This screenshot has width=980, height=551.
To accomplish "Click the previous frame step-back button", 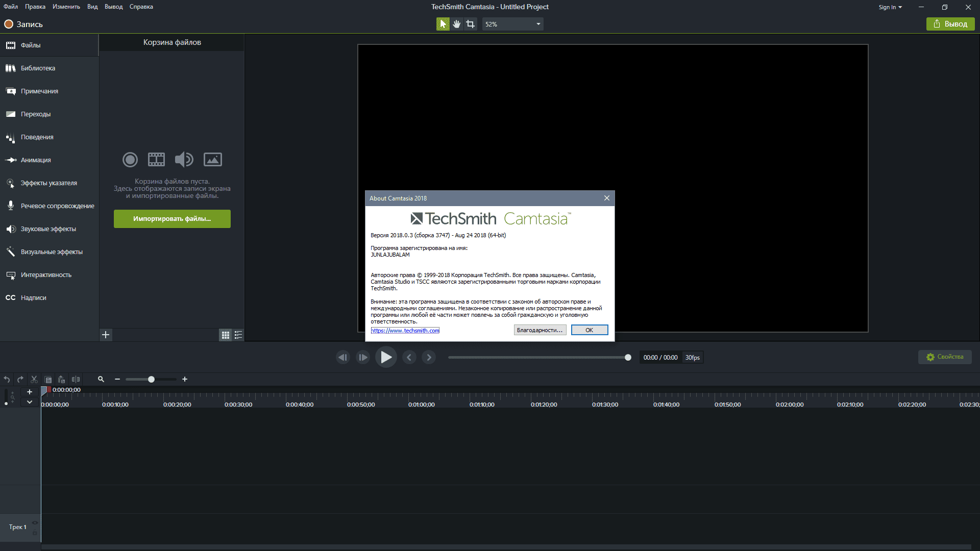I will click(343, 358).
